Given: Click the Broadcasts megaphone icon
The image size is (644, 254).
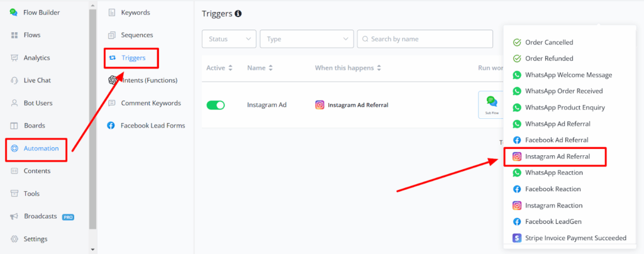Looking at the screenshot, I should pos(14,216).
